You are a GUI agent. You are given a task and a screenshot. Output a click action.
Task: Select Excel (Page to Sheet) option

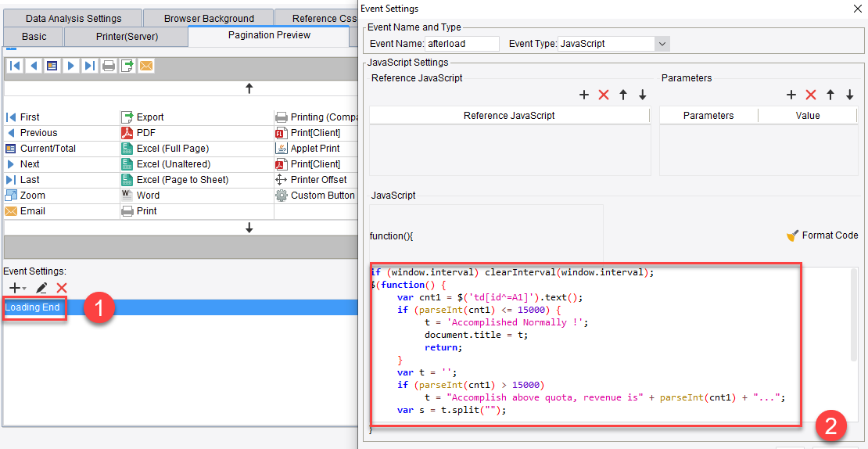coord(175,179)
